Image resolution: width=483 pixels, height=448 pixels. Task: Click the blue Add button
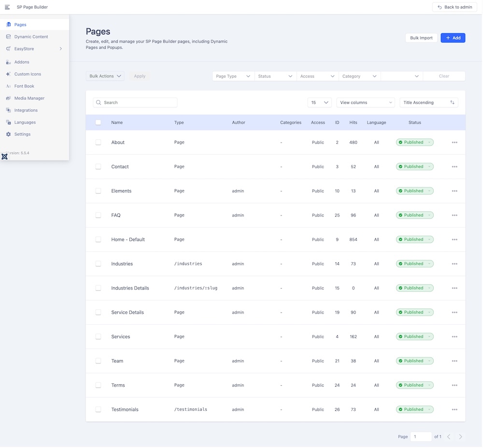(x=453, y=38)
